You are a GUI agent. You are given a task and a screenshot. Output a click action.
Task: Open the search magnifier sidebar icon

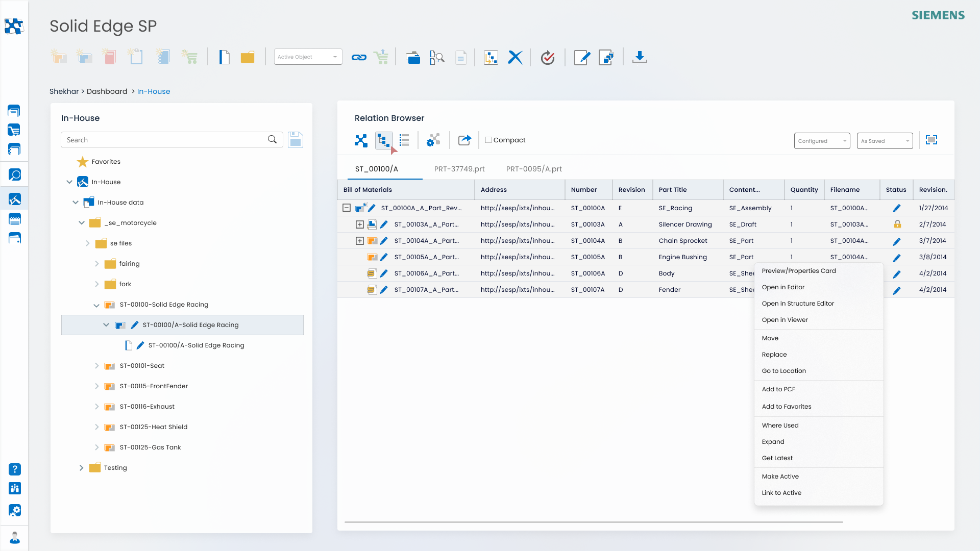click(15, 175)
